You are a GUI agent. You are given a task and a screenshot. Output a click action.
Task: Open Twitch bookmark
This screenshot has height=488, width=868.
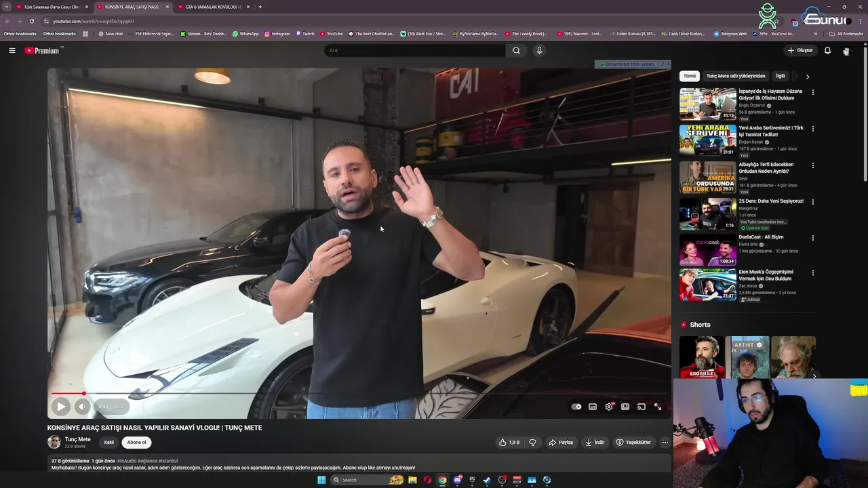(304, 33)
